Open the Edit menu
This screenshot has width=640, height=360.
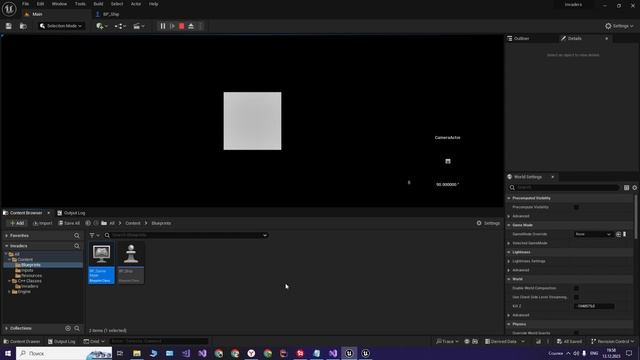(x=40, y=4)
